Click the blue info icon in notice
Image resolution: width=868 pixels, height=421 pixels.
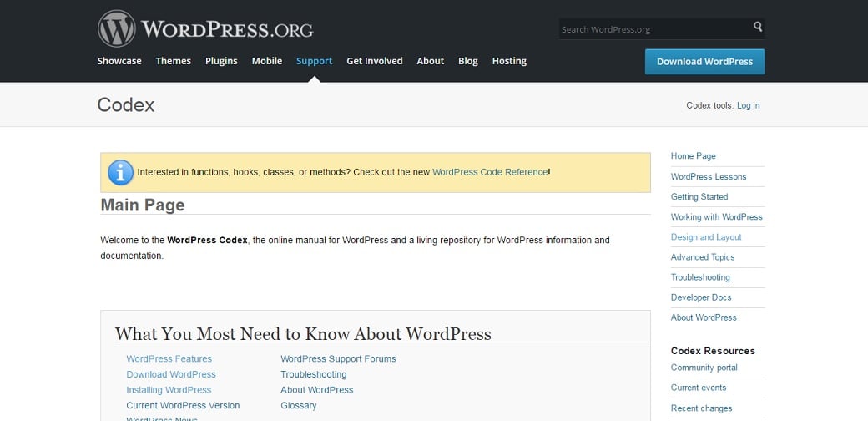(120, 173)
